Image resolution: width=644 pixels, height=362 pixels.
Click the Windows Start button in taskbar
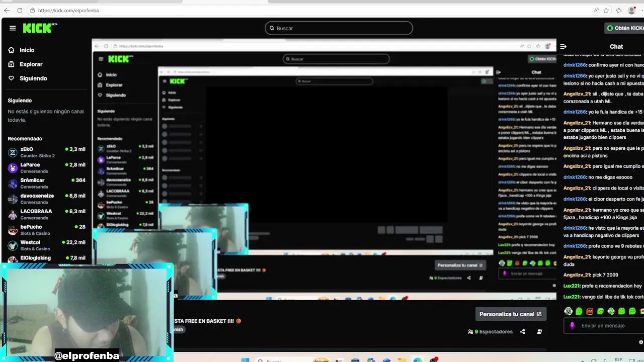[245, 359]
